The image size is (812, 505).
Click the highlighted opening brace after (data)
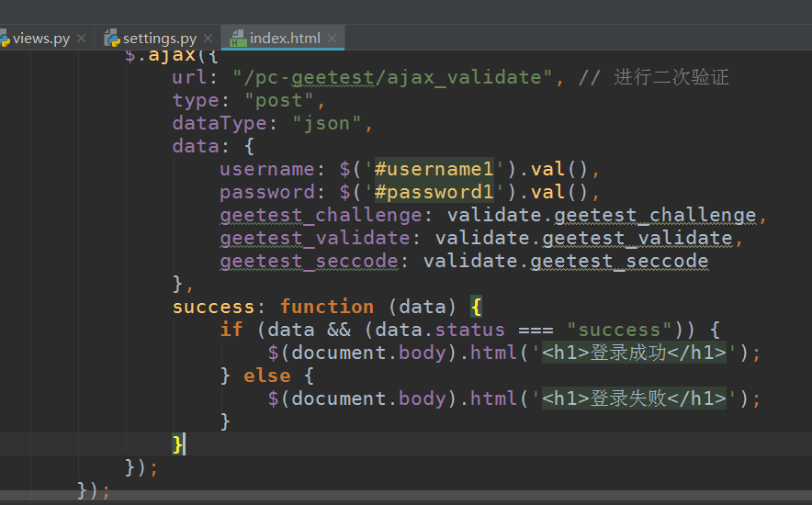pos(476,307)
